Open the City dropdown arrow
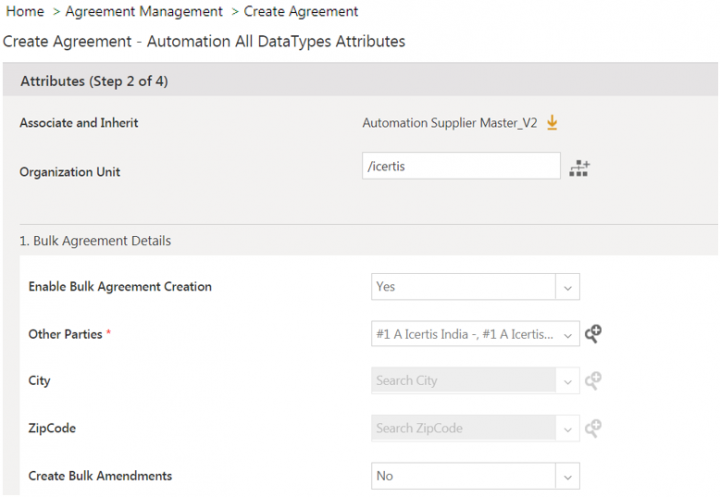Viewport: 720px width, 497px height. pos(567,381)
